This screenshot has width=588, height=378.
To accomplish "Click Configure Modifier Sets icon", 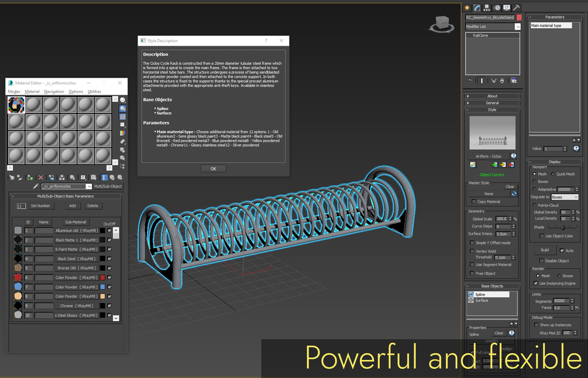I will point(514,81).
